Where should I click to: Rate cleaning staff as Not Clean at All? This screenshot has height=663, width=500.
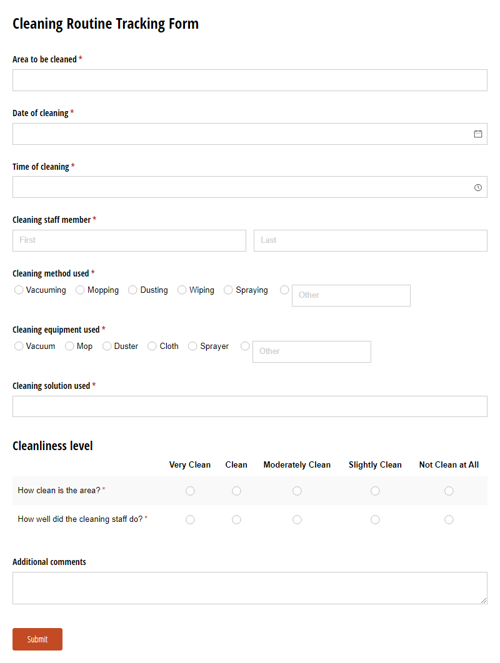pyautogui.click(x=449, y=519)
